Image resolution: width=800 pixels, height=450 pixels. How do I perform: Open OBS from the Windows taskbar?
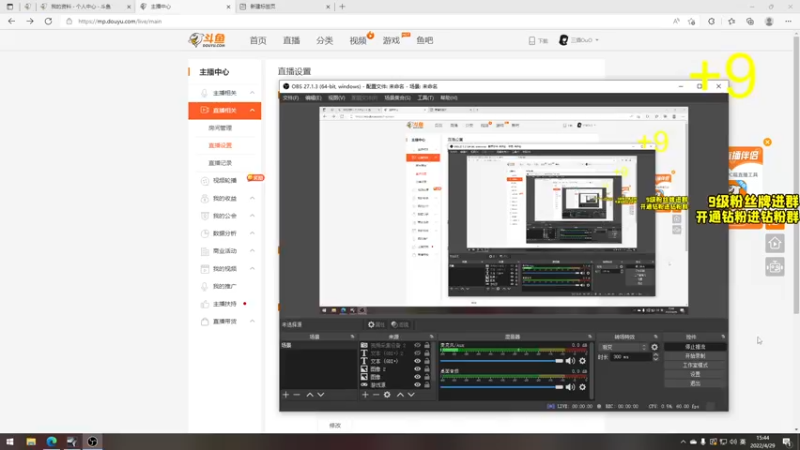click(92, 441)
